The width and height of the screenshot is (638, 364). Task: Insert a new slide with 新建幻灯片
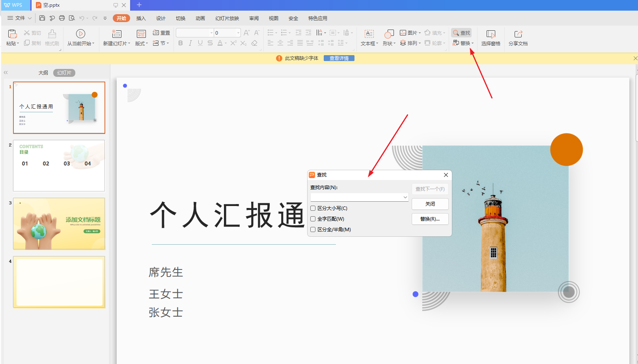[116, 37]
